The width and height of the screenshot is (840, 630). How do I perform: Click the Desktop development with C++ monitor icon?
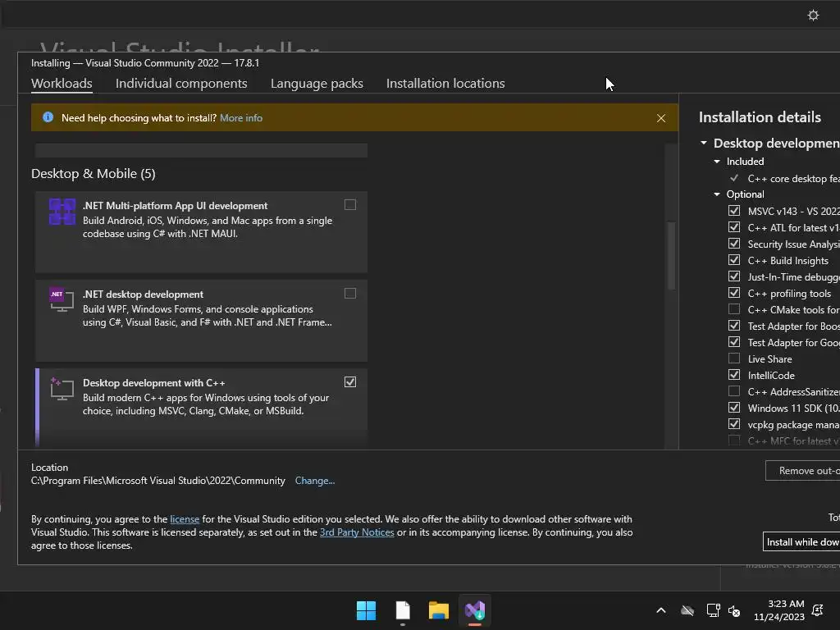point(62,388)
